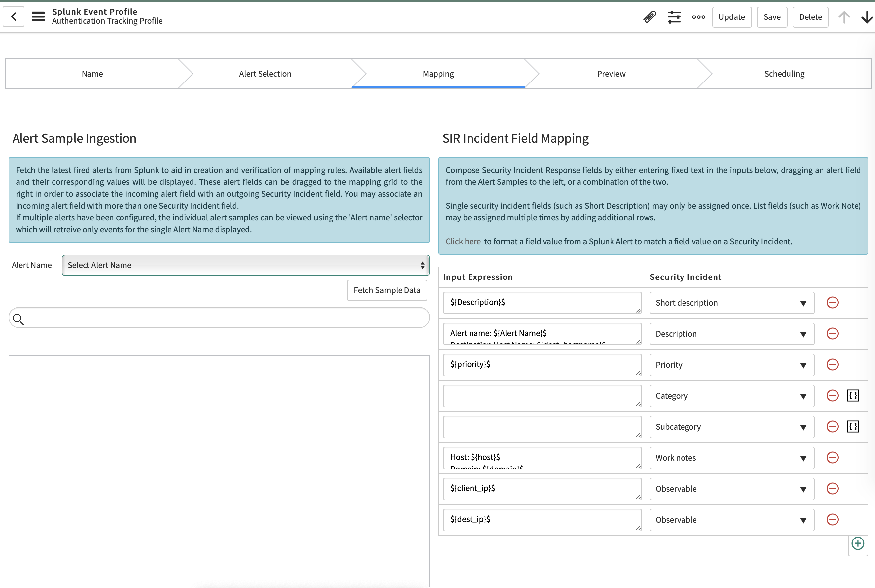
Task: Click the 'Input Expression' column header
Action: [478, 277]
